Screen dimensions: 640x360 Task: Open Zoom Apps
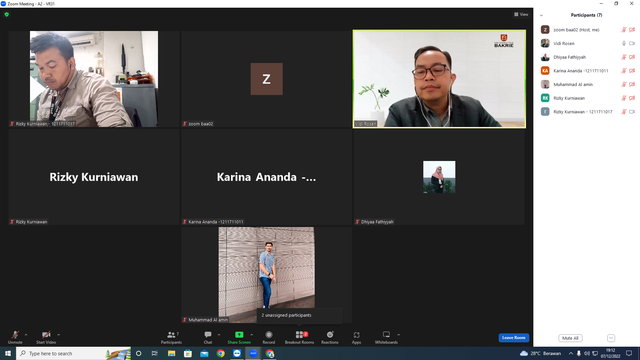point(356,337)
